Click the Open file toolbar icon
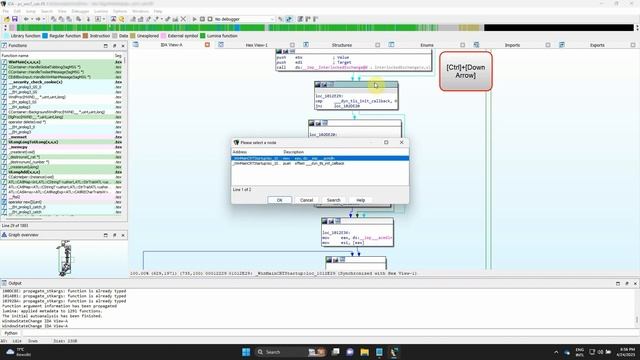640x360 pixels. [7, 19]
